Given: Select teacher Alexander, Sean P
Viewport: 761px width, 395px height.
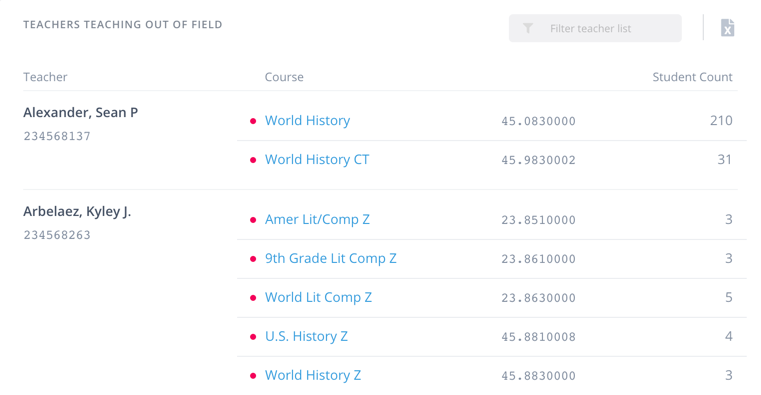Looking at the screenshot, I should pos(81,113).
